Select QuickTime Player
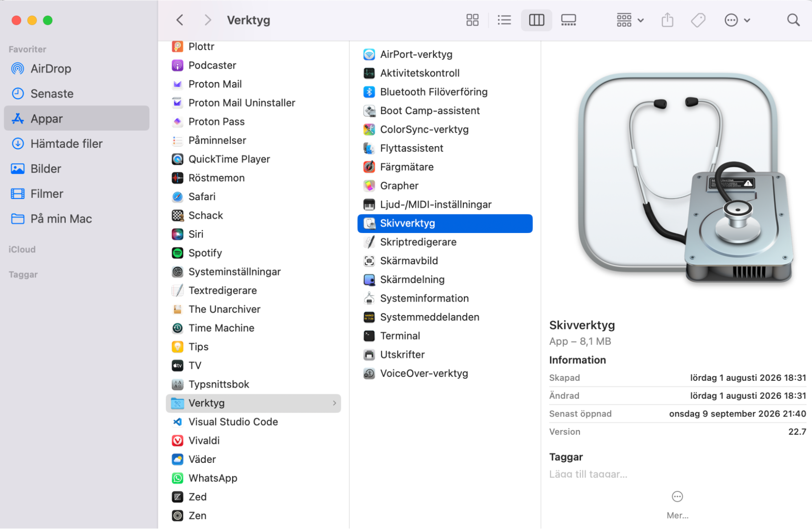812x529 pixels. [253, 159]
